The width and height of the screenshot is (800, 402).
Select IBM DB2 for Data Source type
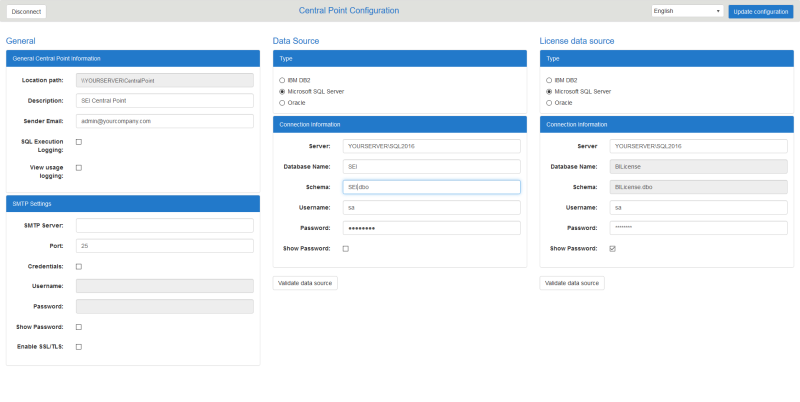tap(282, 80)
